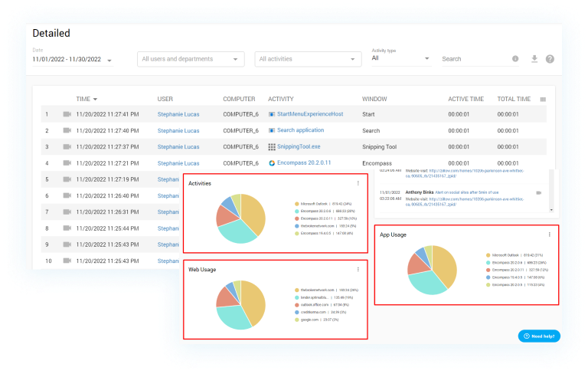Viewport: 588px width, 374px height.
Task: Open the SnippingTool.exe activity link
Action: tap(299, 146)
